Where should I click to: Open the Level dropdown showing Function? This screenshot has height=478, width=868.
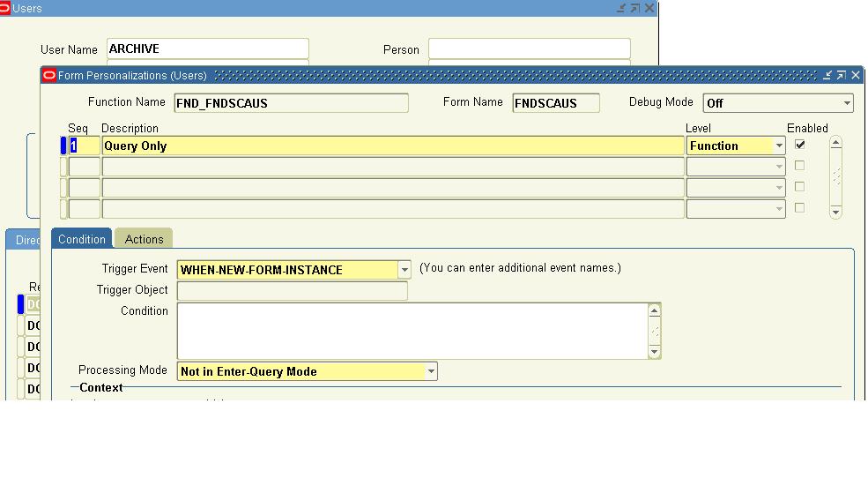coord(779,146)
